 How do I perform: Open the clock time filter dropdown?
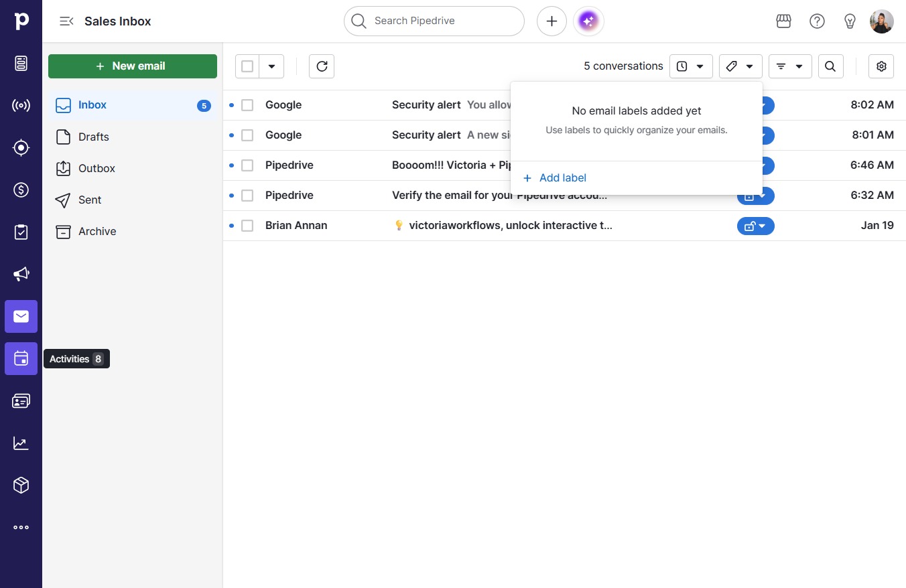coord(691,66)
